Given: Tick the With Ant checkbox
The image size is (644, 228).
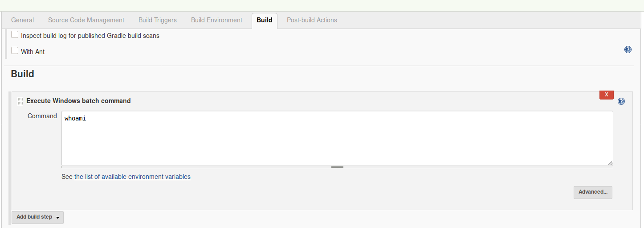Looking at the screenshot, I should pos(15,51).
